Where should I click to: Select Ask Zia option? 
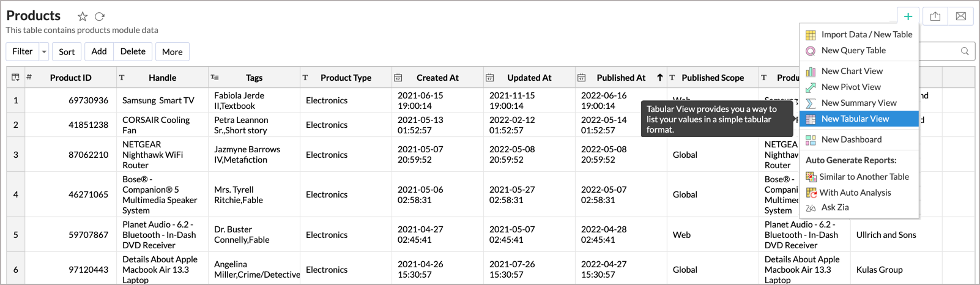tap(835, 207)
